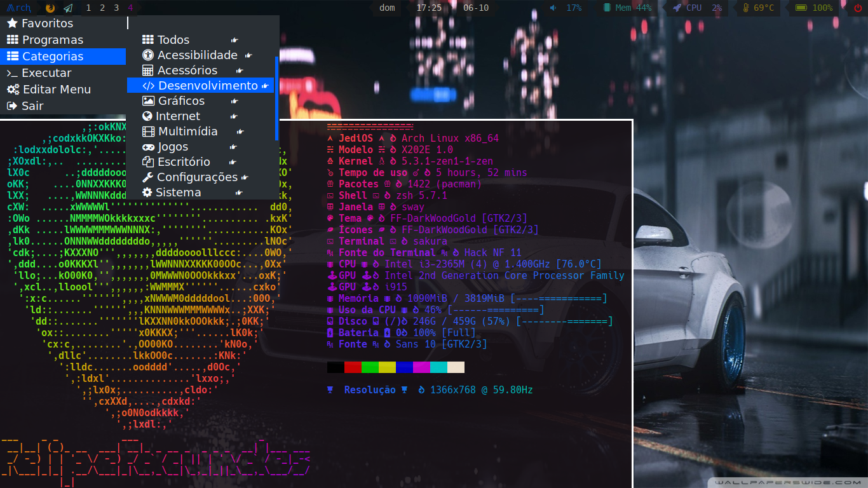Choose Sair to exit
This screenshot has width=868, height=488.
63,106
